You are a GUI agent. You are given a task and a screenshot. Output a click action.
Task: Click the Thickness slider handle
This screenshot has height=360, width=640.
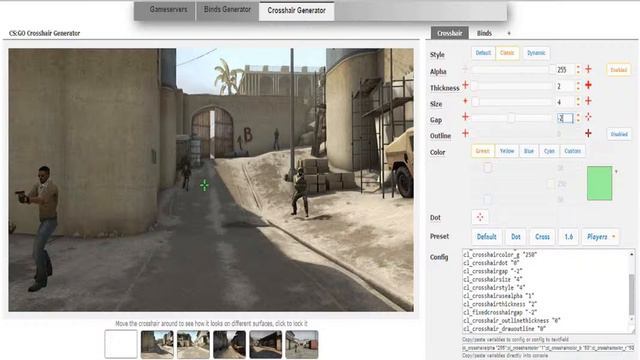(475, 86)
